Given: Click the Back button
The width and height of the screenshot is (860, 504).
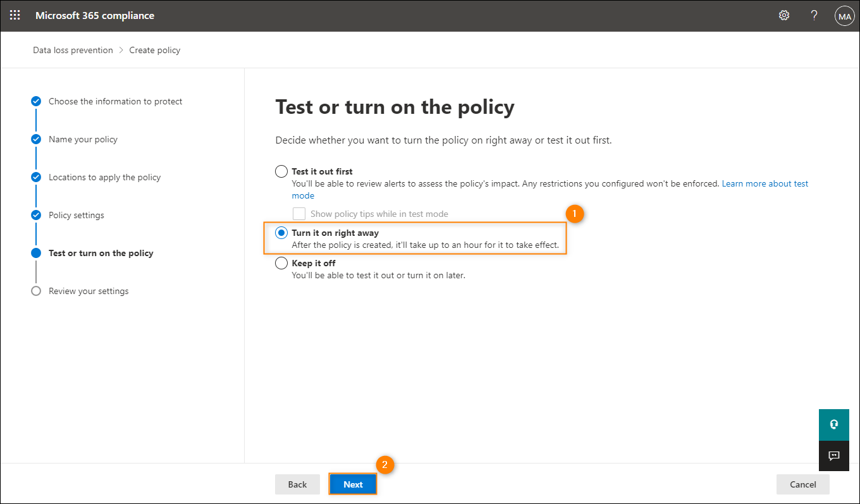Looking at the screenshot, I should click(x=297, y=484).
